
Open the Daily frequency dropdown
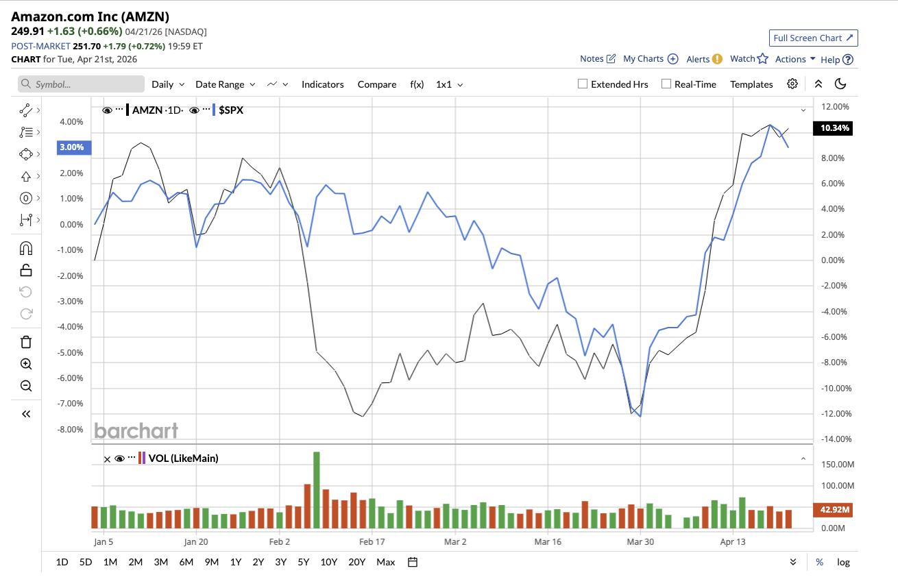[168, 84]
